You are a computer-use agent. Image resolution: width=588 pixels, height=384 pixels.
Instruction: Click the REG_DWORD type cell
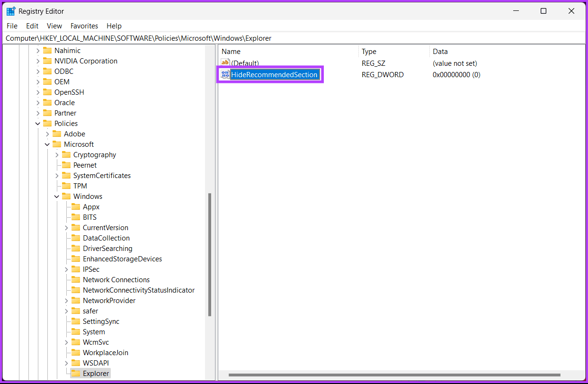383,74
